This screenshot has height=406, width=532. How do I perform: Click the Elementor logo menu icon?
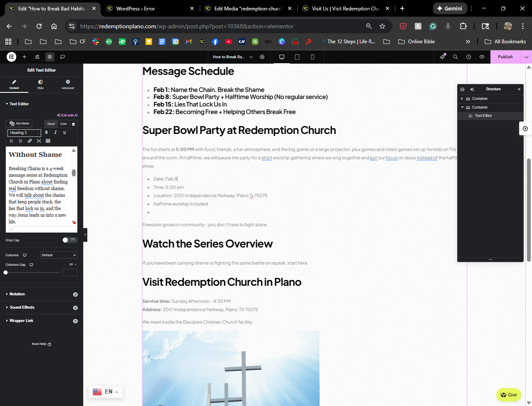pos(11,57)
